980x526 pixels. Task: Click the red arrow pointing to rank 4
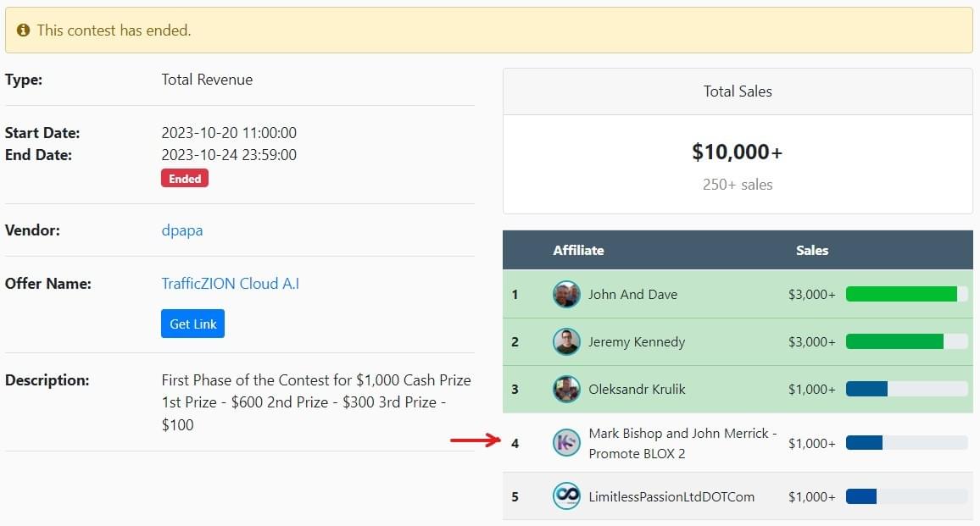point(476,440)
